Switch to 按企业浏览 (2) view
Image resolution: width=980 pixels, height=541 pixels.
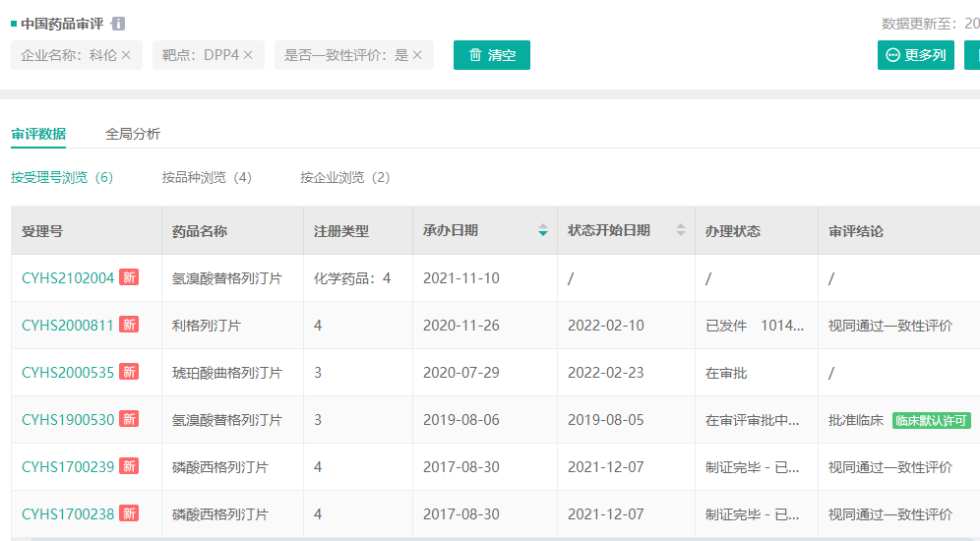[x=344, y=177]
